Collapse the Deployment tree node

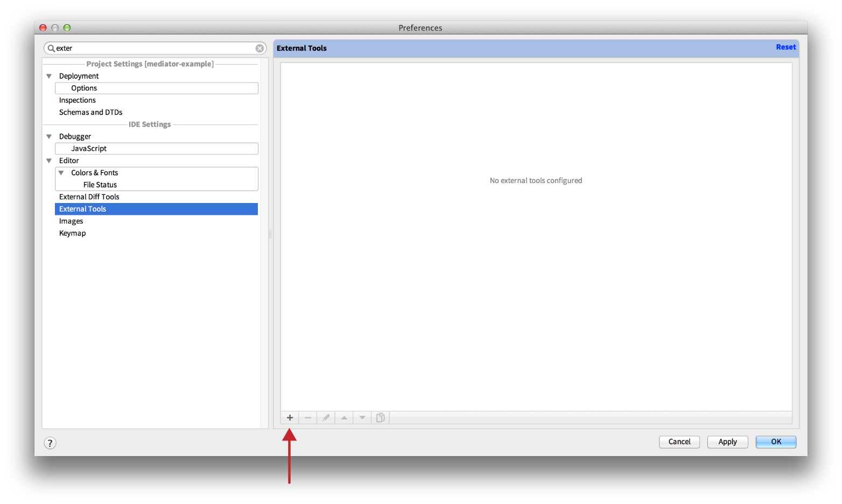49,76
